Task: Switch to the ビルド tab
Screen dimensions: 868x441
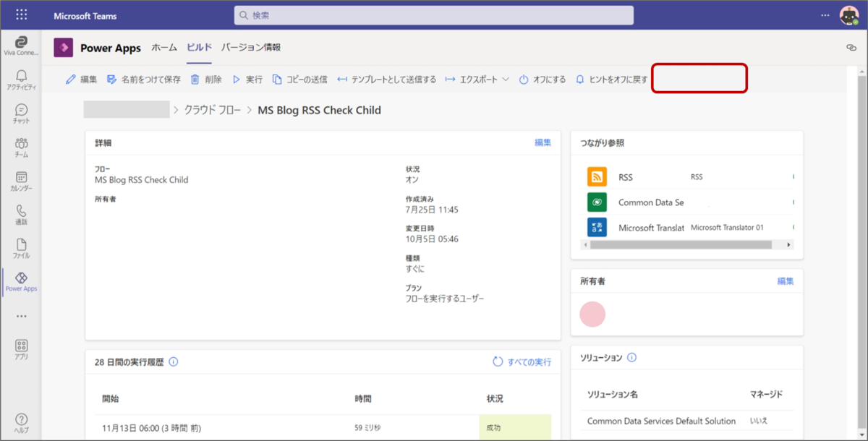Action: pos(199,48)
